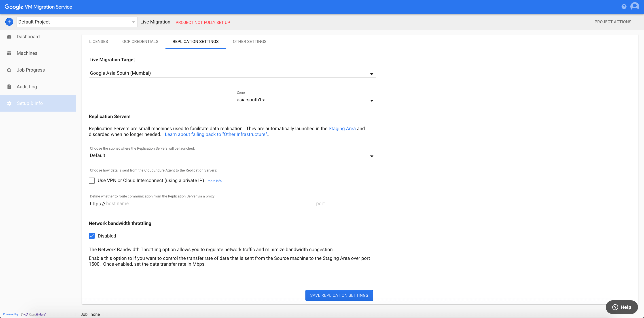Open the Project Actions menu

click(614, 22)
